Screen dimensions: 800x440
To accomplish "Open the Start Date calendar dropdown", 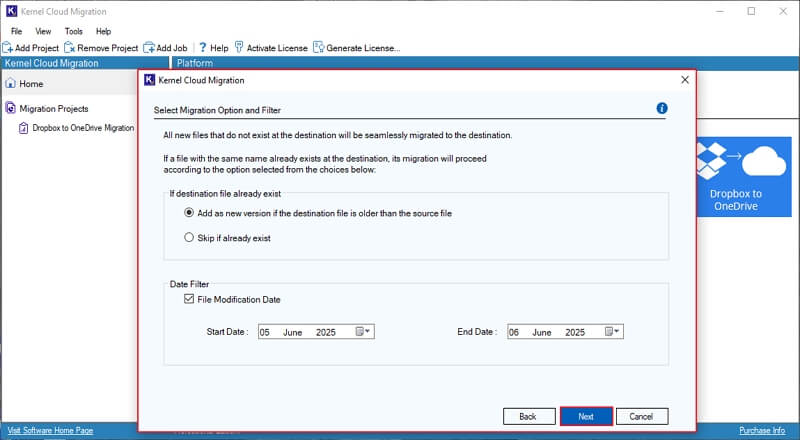I will click(x=363, y=332).
